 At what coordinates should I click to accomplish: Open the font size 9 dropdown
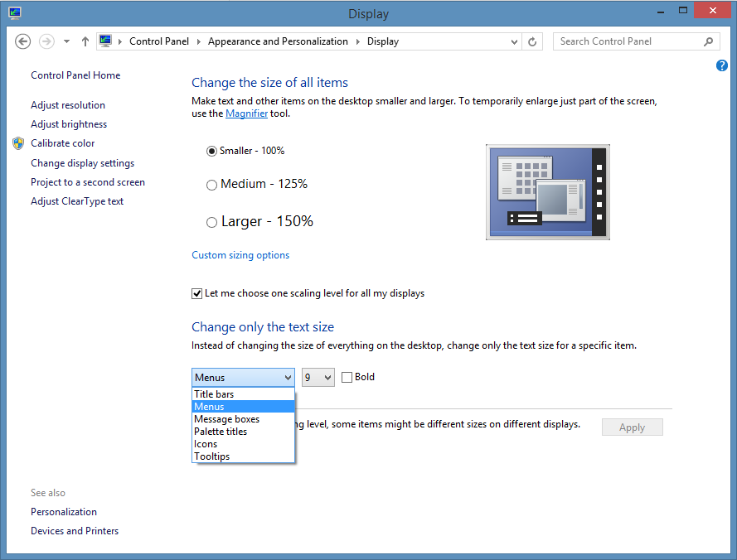point(318,378)
